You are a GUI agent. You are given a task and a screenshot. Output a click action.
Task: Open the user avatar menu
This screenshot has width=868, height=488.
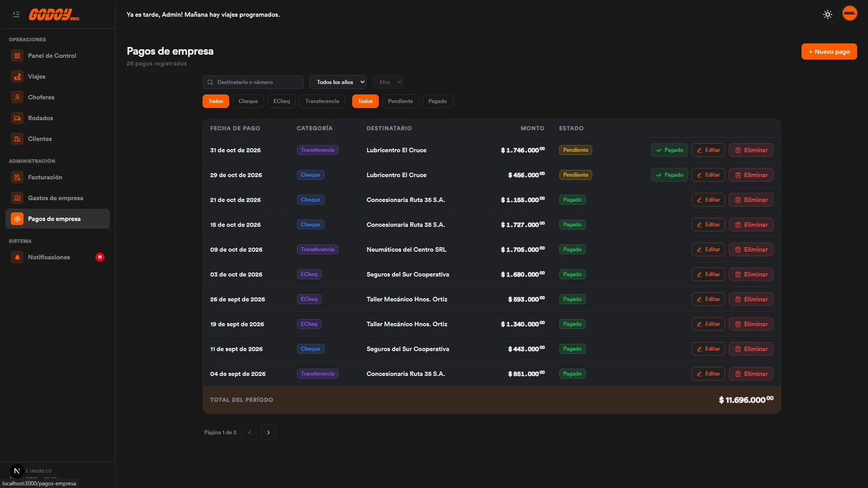click(850, 14)
